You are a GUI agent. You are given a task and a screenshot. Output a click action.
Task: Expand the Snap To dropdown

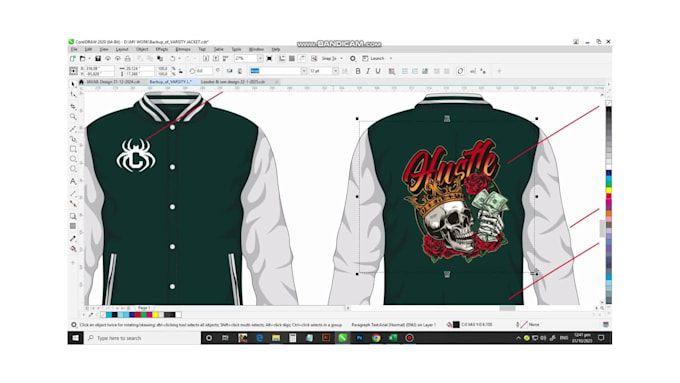click(x=342, y=58)
